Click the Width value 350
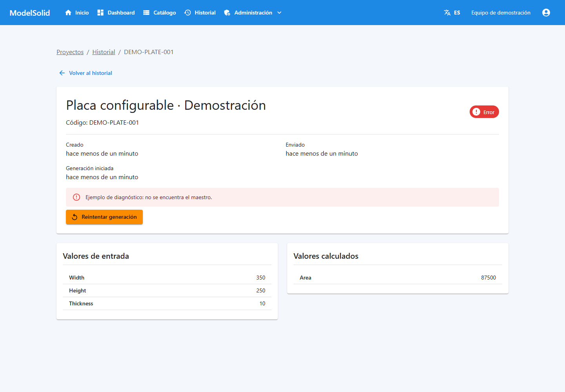Screen dimensions: 565x392 261,278
